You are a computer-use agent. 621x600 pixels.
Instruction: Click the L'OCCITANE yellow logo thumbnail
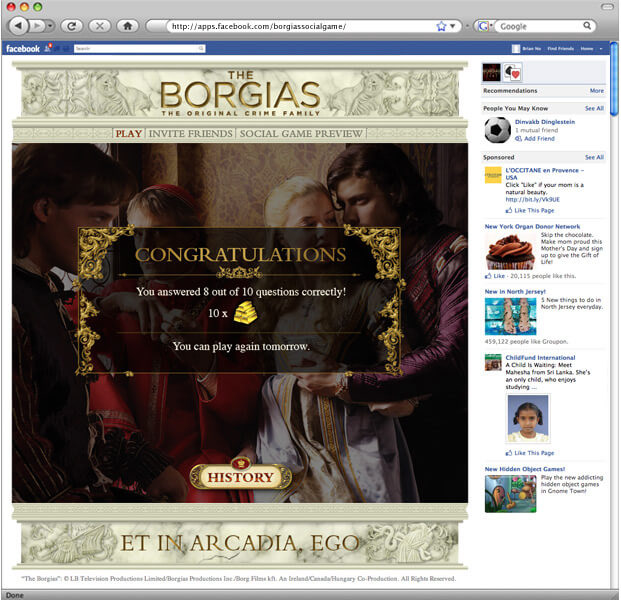493,175
